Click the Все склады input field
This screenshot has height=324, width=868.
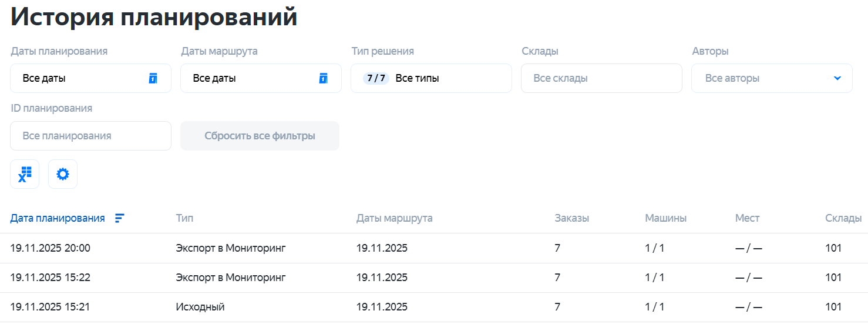click(601, 78)
